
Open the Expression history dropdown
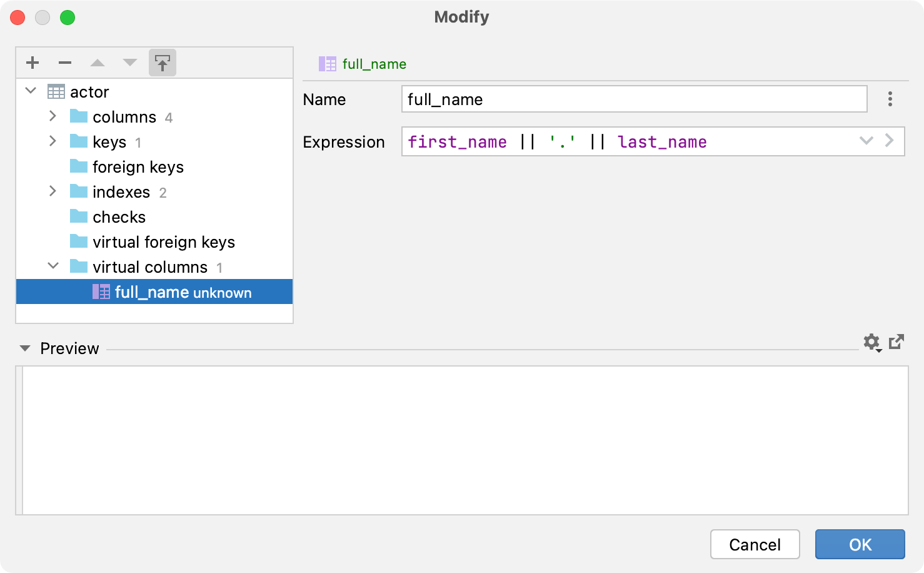[866, 141]
